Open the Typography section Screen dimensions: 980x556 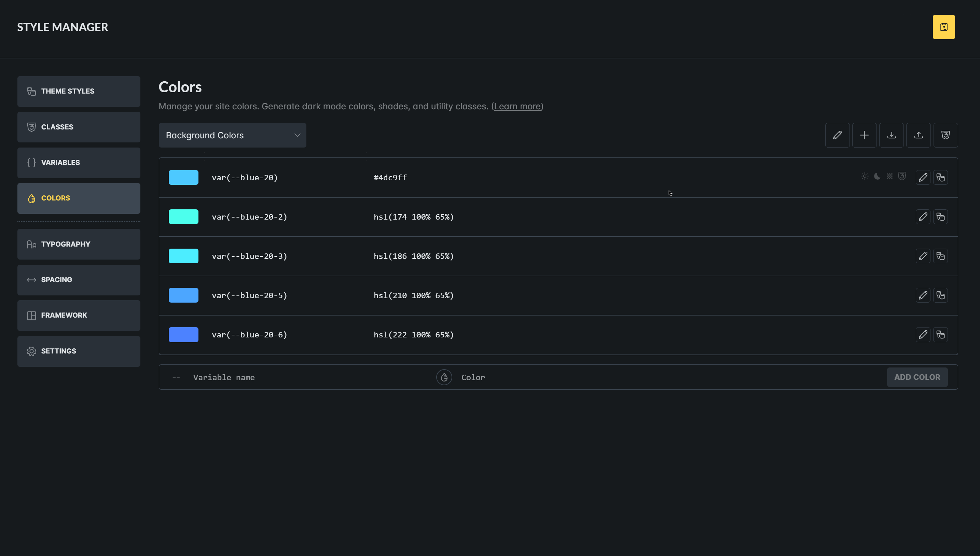click(x=79, y=245)
